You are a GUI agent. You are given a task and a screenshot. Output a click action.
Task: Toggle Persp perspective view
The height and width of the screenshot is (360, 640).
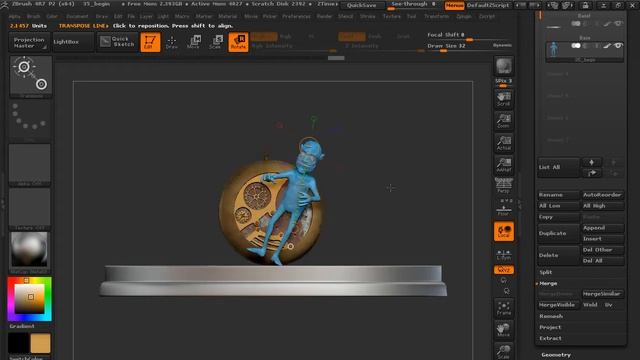[x=504, y=186]
